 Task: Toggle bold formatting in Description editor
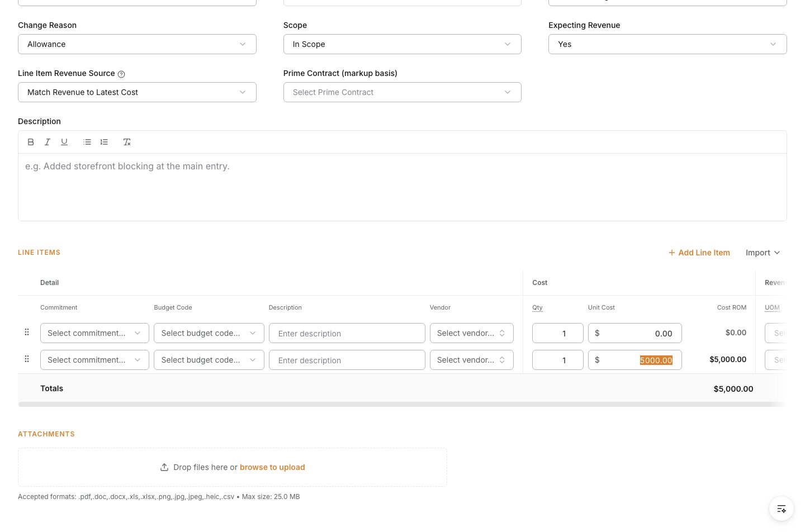[31, 142]
